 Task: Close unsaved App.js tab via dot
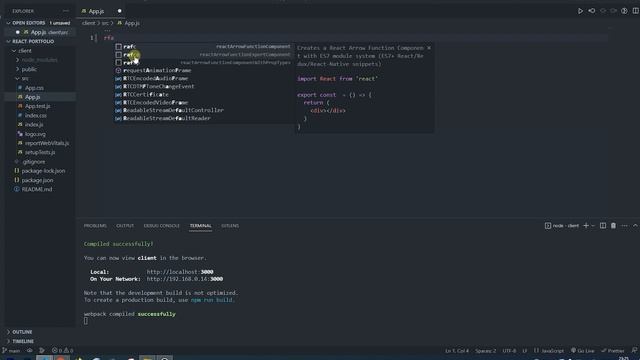pos(120,11)
